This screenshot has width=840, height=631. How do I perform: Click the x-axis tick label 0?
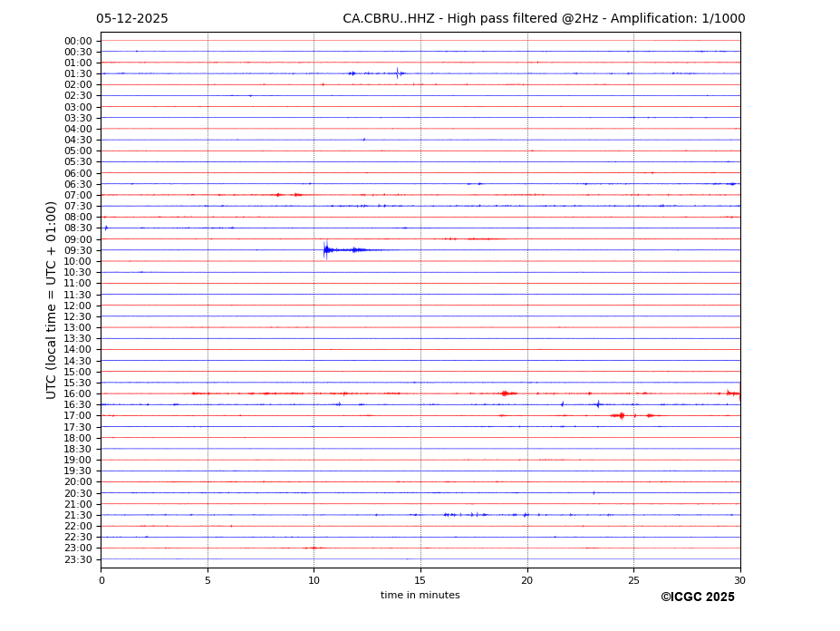point(101,580)
